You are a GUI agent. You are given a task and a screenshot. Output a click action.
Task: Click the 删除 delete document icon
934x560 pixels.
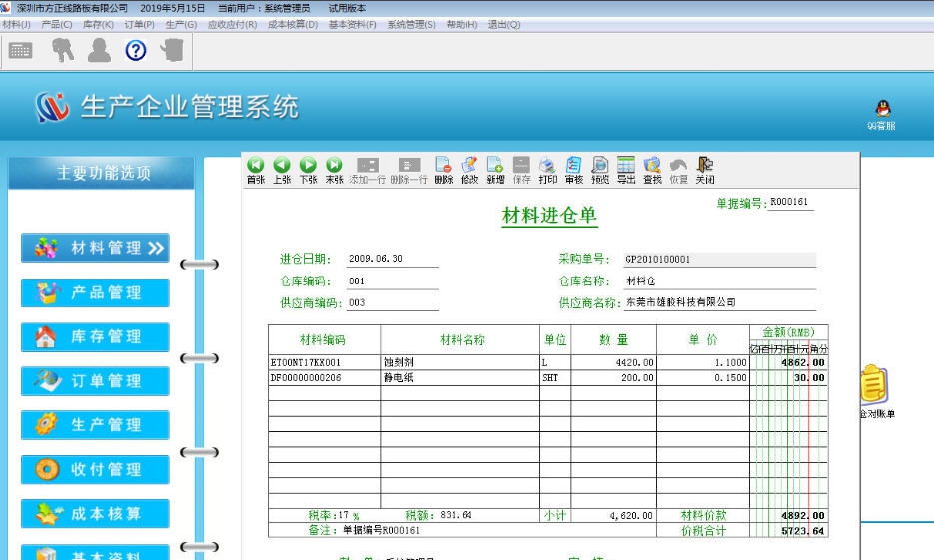(443, 166)
